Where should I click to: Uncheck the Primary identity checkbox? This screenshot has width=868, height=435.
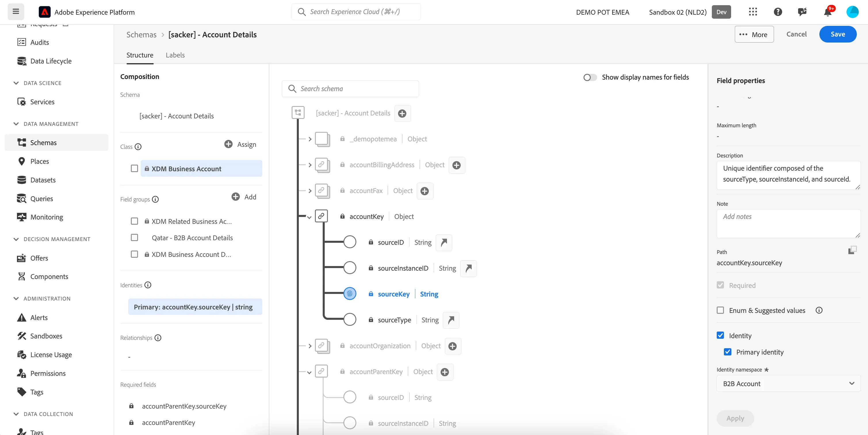pos(727,352)
